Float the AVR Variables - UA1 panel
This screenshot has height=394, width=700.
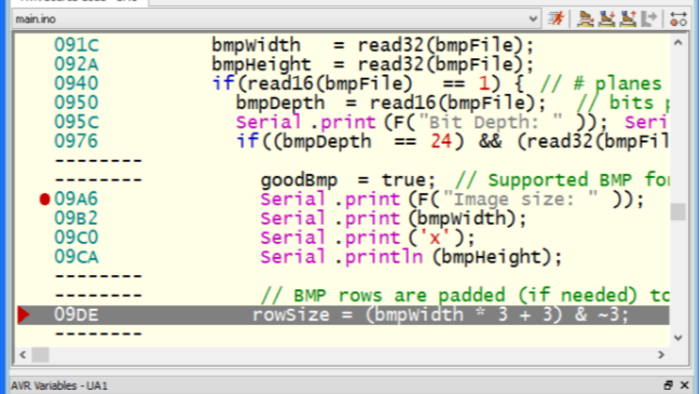click(668, 385)
